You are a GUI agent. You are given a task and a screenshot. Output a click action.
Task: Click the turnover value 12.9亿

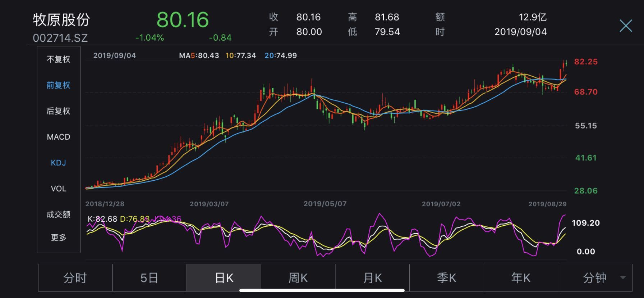pyautogui.click(x=533, y=17)
